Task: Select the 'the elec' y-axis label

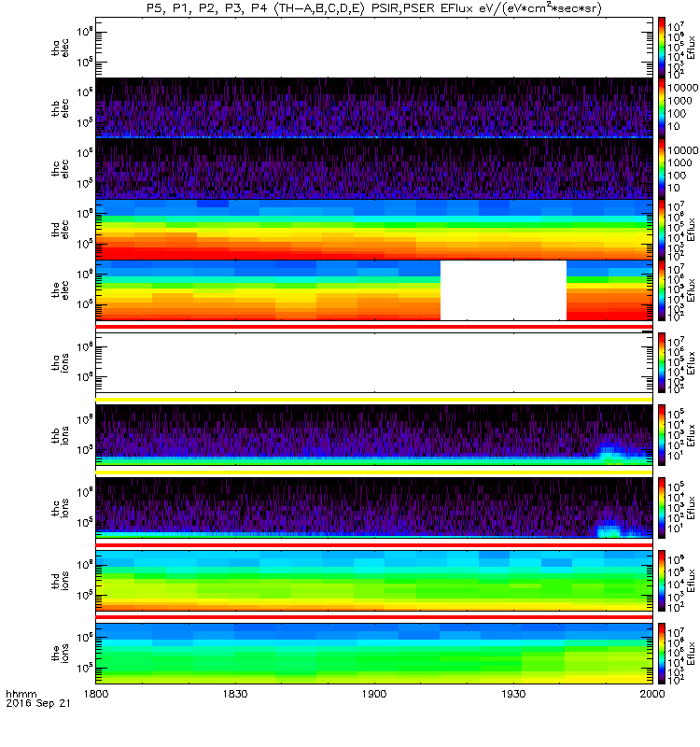Action: click(x=60, y=290)
